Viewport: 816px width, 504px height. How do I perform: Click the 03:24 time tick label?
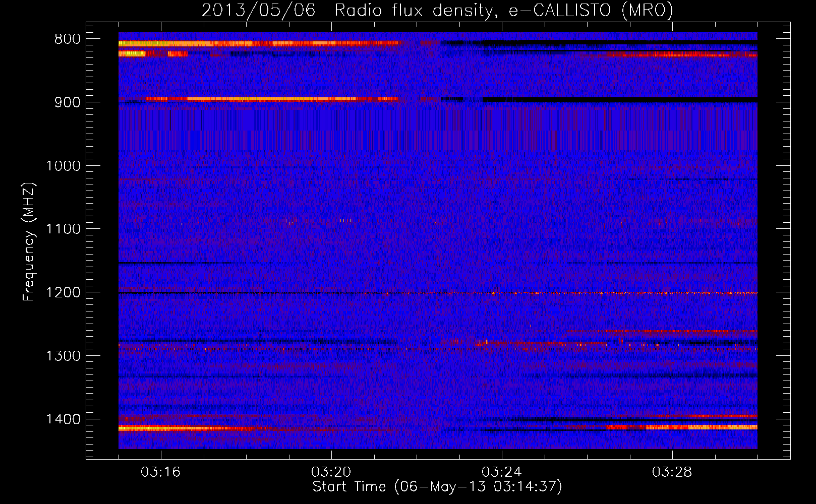tap(502, 472)
